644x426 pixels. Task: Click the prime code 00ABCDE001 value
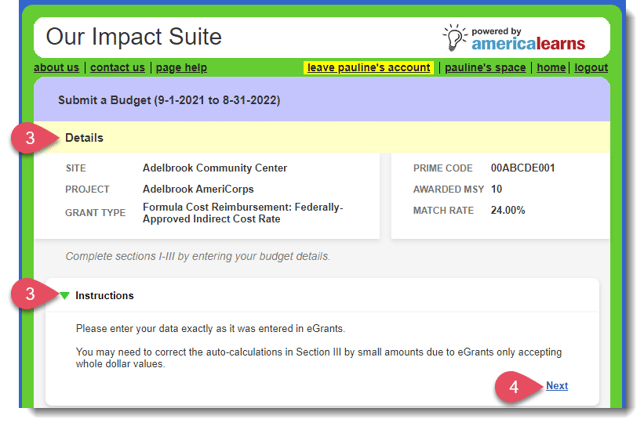[x=522, y=168]
